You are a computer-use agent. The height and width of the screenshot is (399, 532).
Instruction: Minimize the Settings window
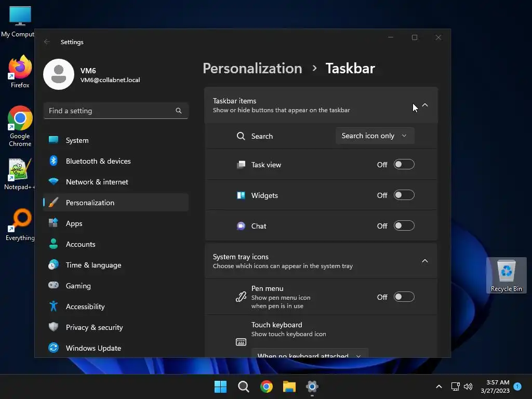(x=391, y=37)
